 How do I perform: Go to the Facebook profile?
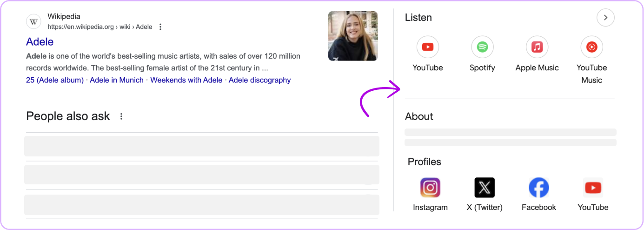pyautogui.click(x=539, y=188)
